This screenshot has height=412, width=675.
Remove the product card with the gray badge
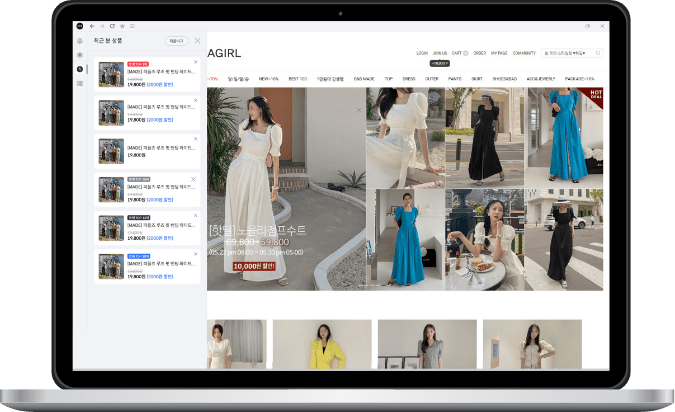coord(193,179)
